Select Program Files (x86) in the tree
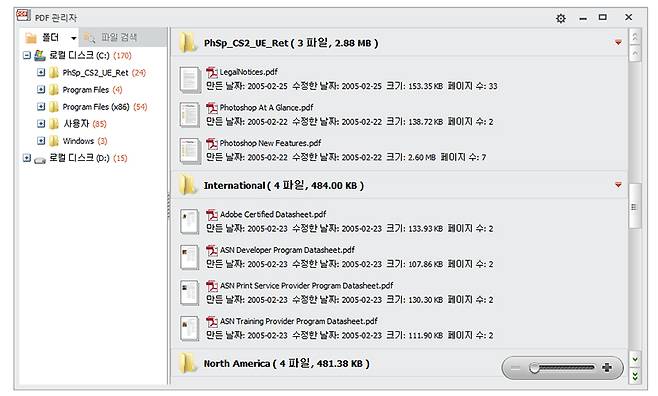658x396 pixels. [105, 107]
